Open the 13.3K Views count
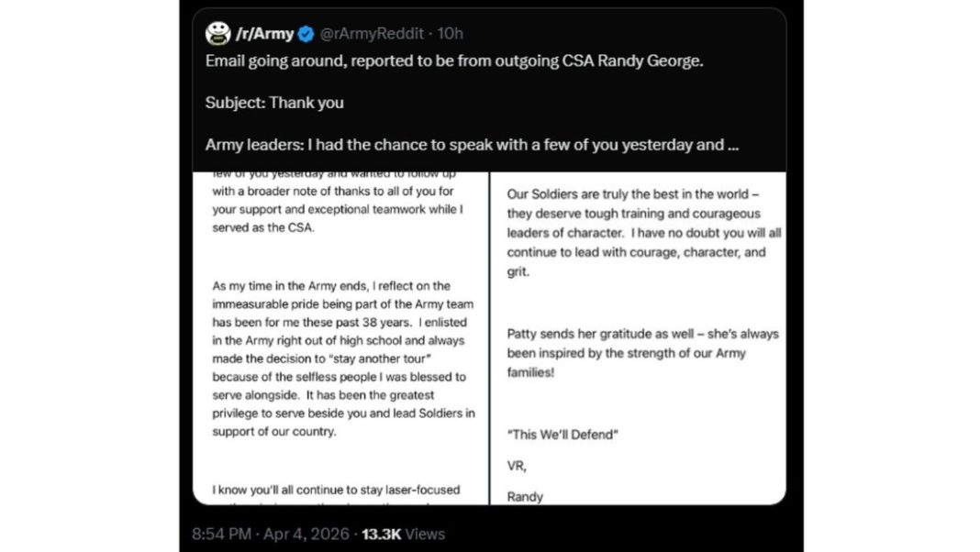 (403, 534)
